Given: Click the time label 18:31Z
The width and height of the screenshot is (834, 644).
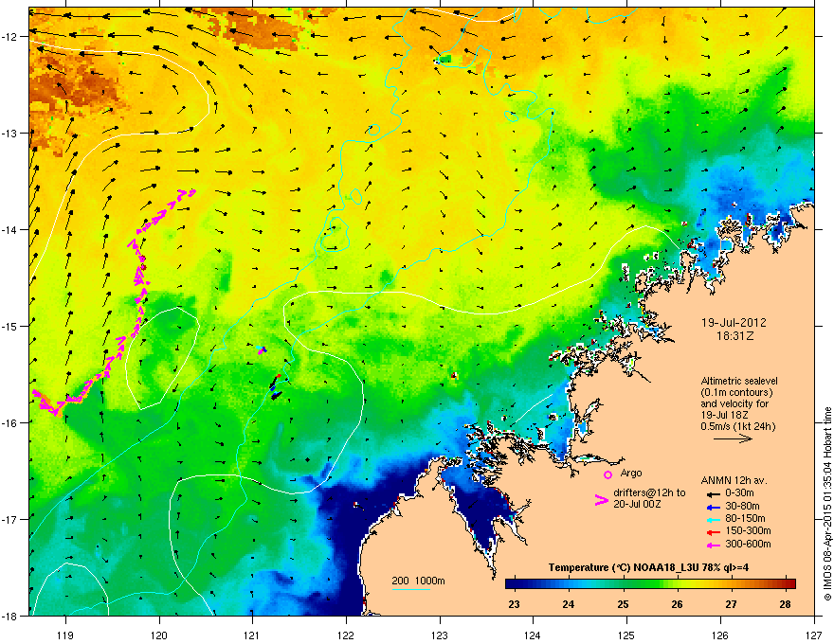Looking at the screenshot, I should 734,336.
